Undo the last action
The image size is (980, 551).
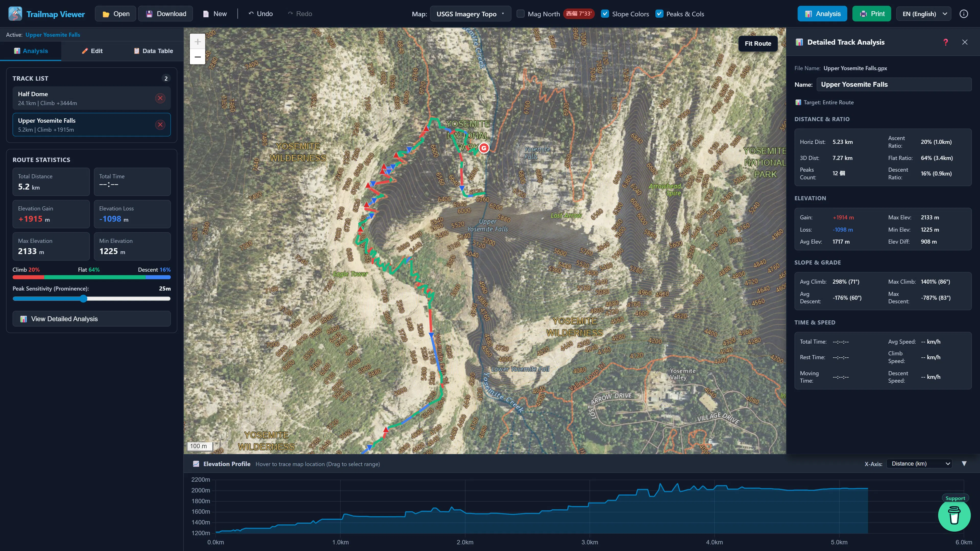(261, 14)
